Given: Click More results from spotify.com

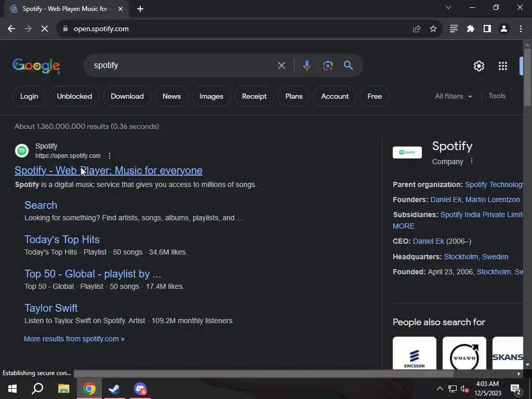Looking at the screenshot, I should click(74, 339).
